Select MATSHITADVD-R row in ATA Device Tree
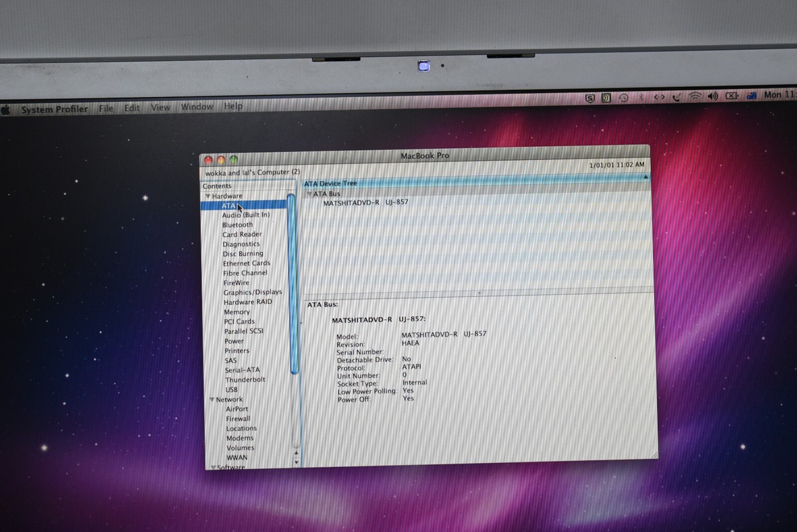Image resolution: width=797 pixels, height=532 pixels. (x=366, y=203)
